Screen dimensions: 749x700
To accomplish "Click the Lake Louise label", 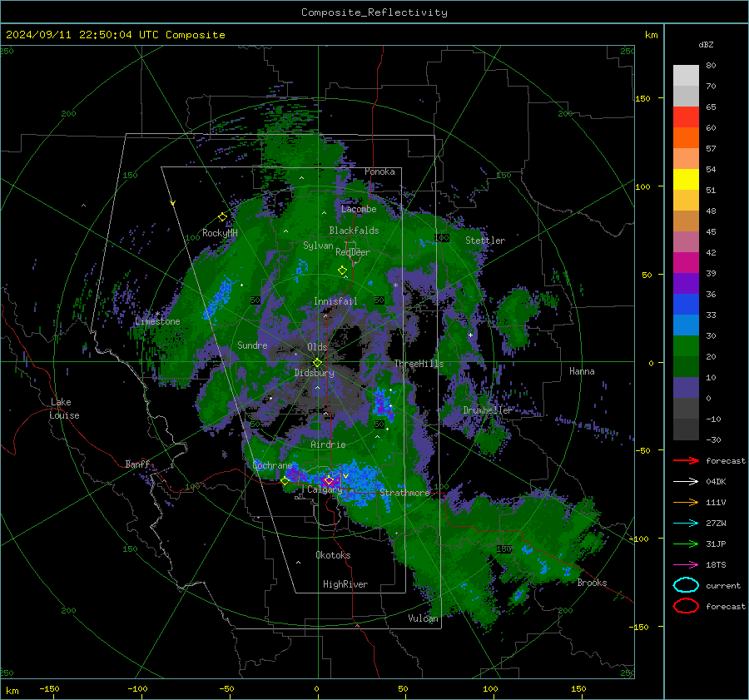I will point(64,409).
